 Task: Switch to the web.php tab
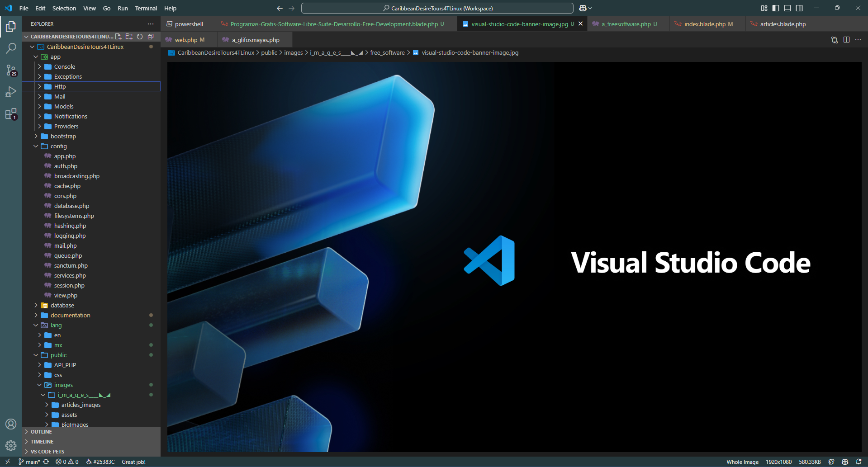point(189,40)
